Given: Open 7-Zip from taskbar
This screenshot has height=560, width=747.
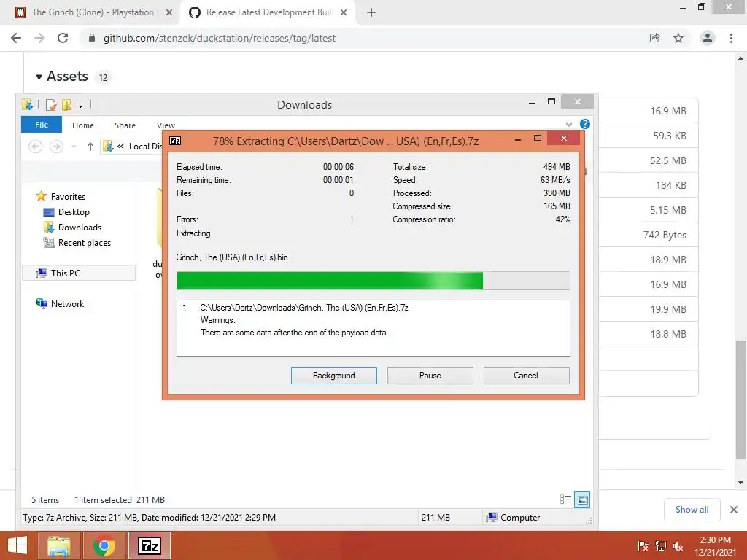Looking at the screenshot, I should tap(149, 545).
